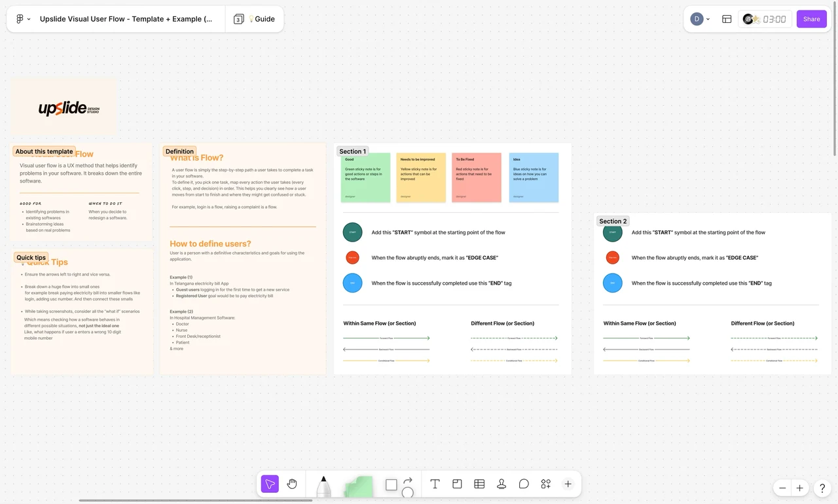Open the pages icon showing 3

coord(238,19)
